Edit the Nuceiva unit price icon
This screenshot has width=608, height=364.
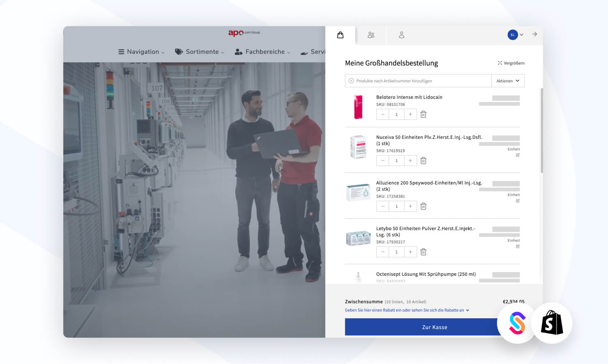click(518, 155)
